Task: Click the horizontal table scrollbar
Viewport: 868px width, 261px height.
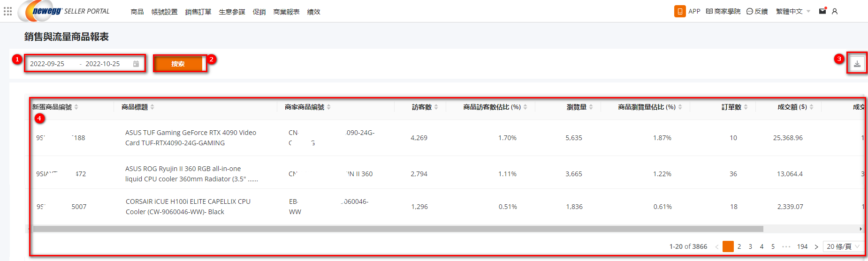Action: point(398,229)
